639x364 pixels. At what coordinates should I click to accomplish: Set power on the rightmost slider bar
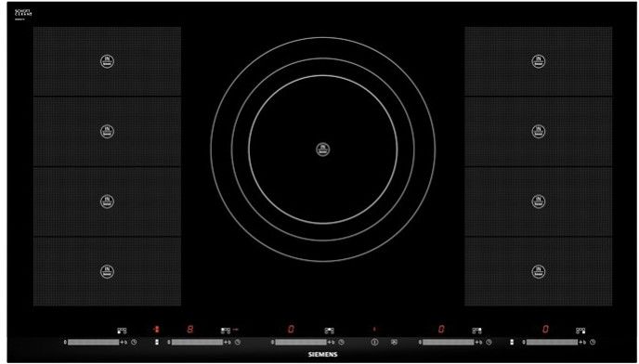pos(552,343)
